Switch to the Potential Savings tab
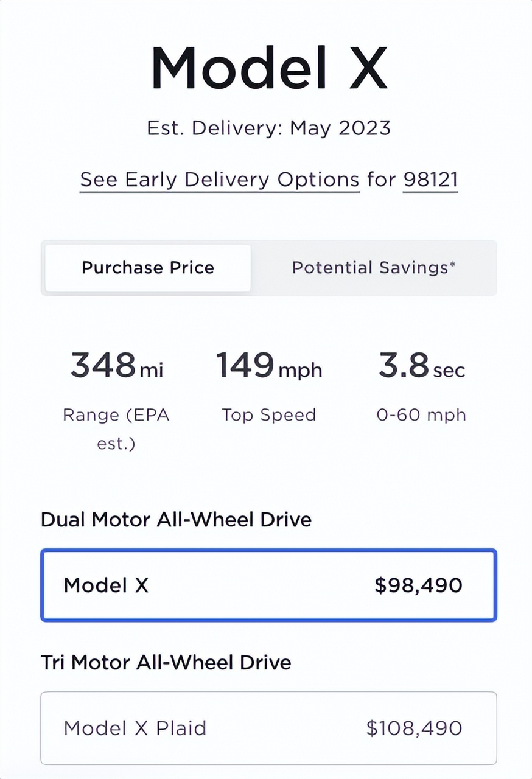 point(373,268)
